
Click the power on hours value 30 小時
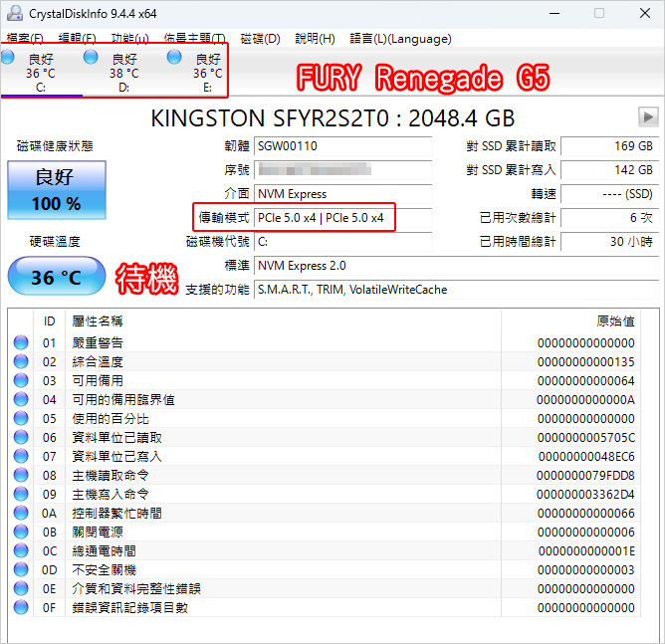coord(610,242)
